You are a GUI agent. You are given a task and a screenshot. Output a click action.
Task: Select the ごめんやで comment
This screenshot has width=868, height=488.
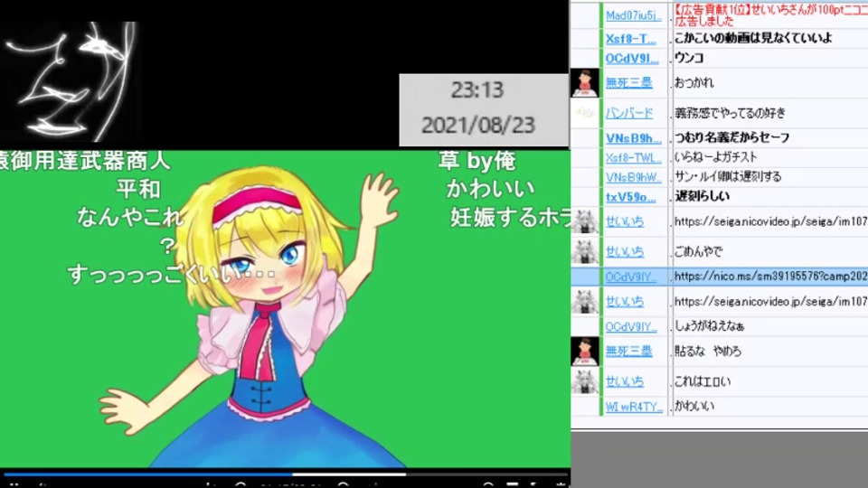point(698,252)
